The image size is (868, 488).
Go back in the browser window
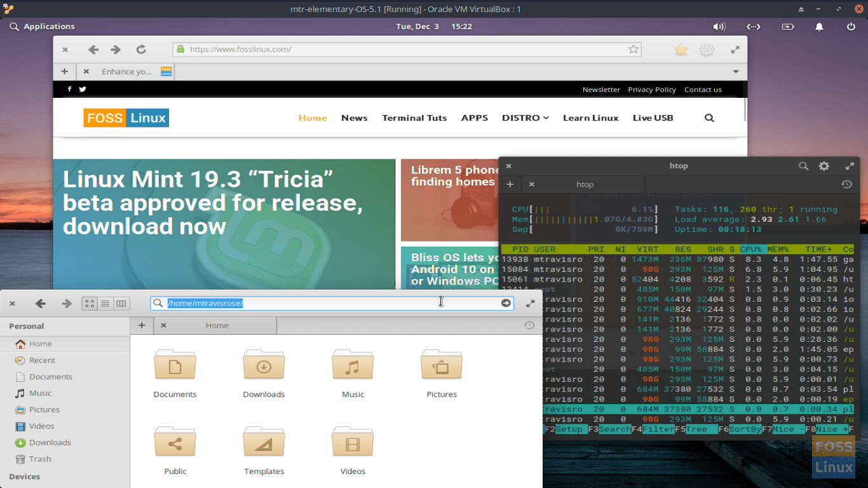point(93,50)
